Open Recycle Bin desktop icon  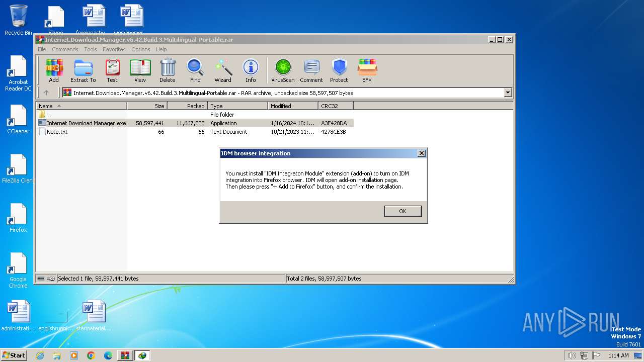pyautogui.click(x=18, y=20)
